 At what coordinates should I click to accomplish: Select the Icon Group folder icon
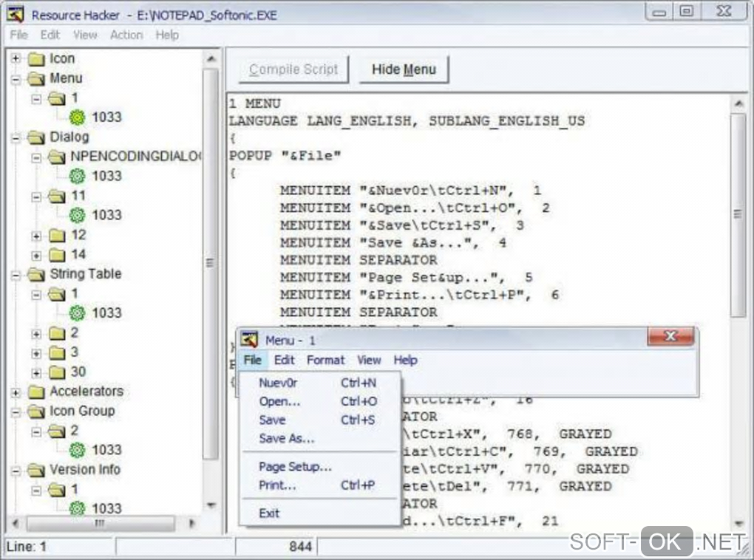point(36,412)
